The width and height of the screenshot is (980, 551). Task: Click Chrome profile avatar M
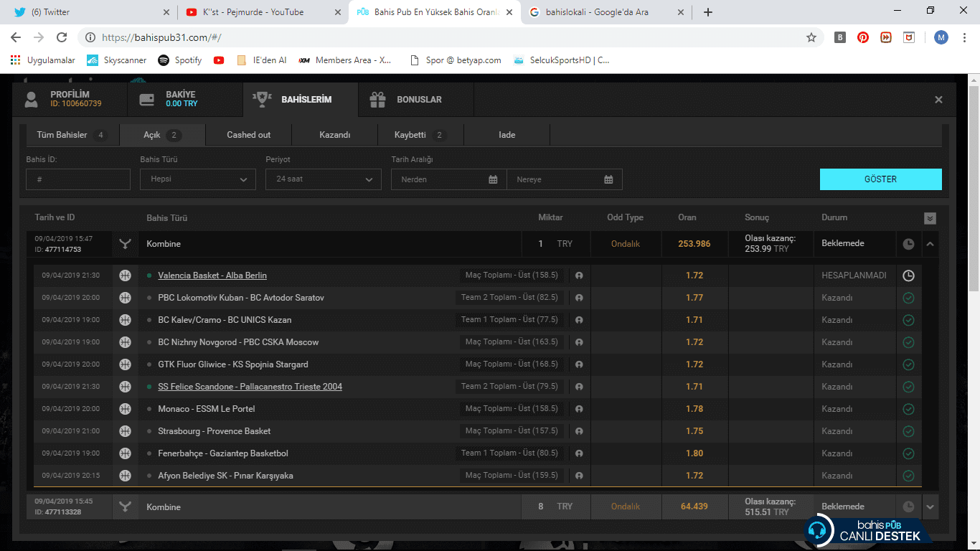point(941,37)
